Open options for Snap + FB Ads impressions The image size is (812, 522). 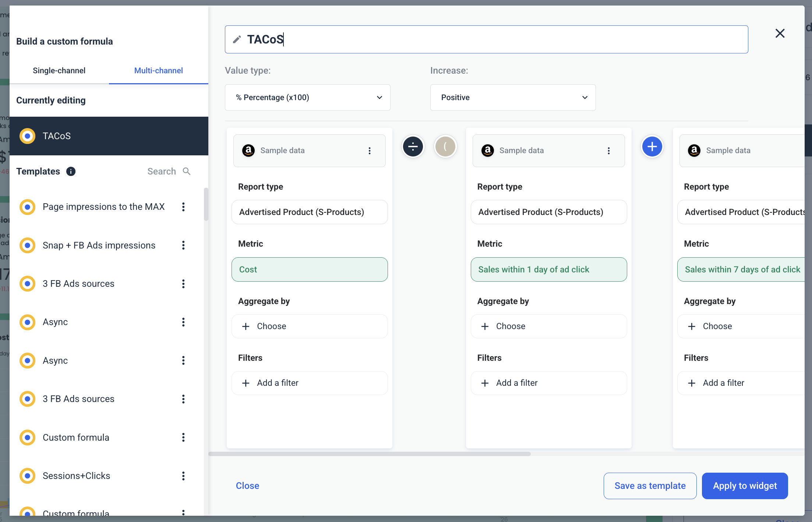(183, 246)
